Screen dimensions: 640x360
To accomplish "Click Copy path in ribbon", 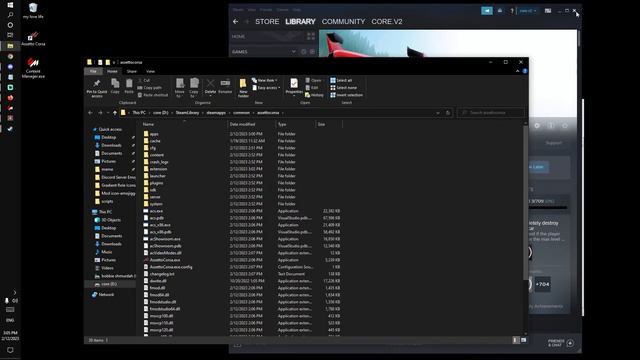I will tap(150, 88).
